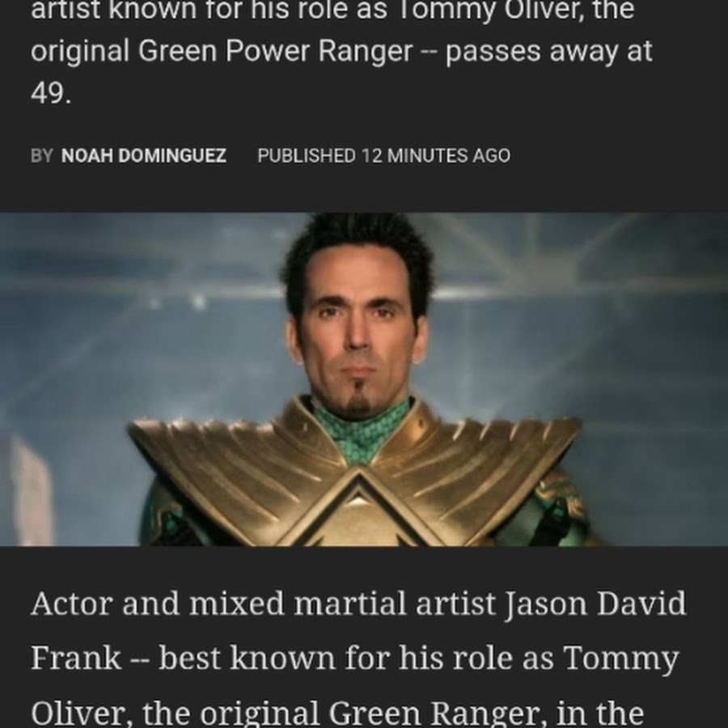Open author Noah Dominguez's profile link

143,155
